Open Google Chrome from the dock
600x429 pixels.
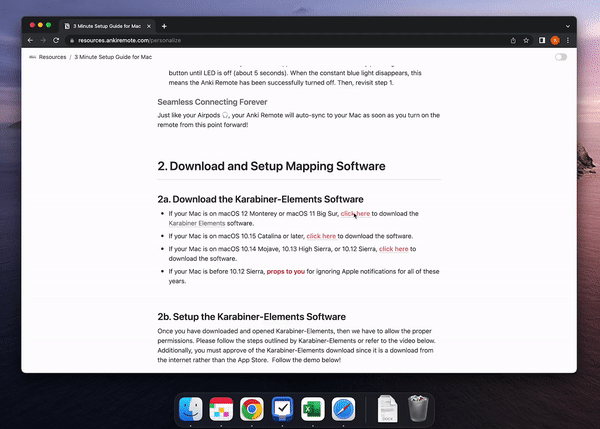(252, 409)
